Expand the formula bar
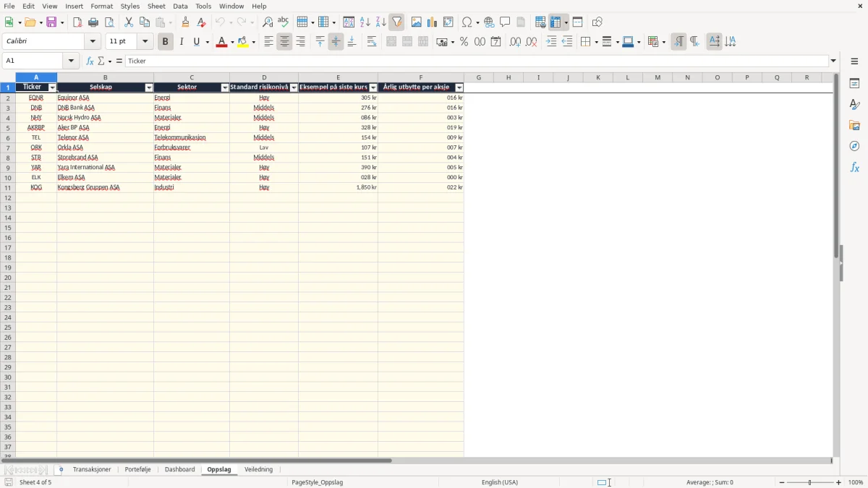 [834, 61]
